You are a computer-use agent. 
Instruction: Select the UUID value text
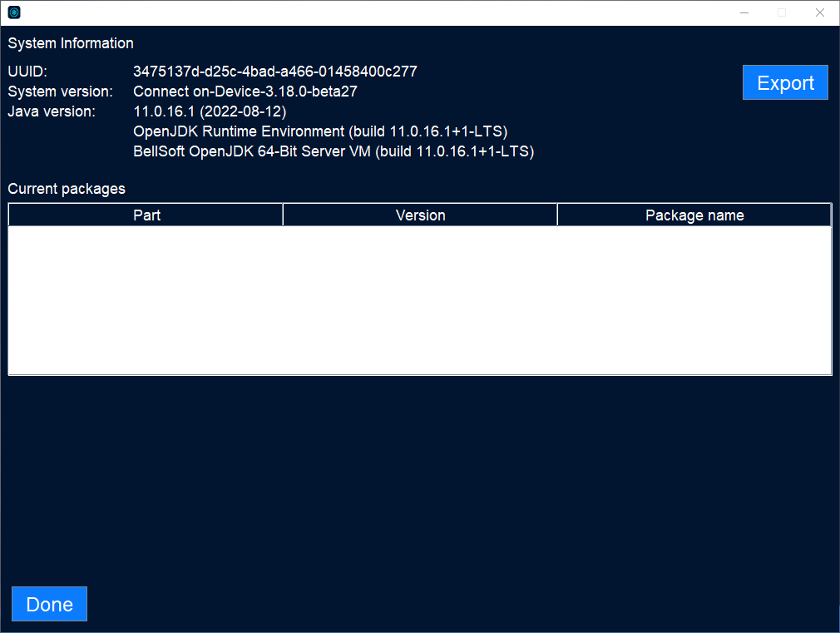[x=274, y=72]
